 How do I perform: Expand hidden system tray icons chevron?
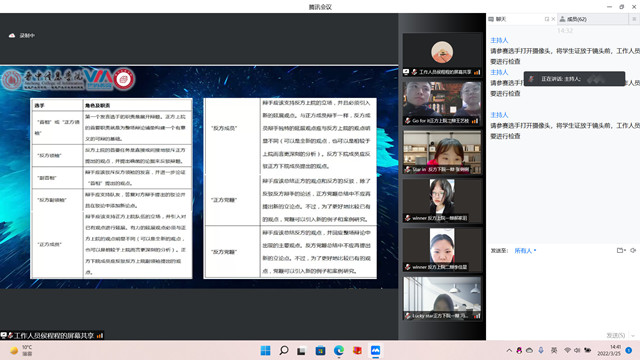509,351
